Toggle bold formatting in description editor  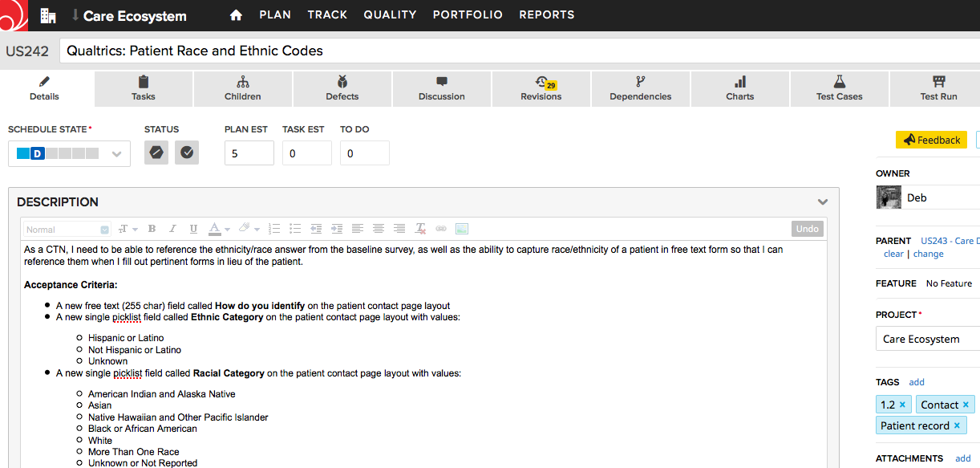pyautogui.click(x=152, y=229)
